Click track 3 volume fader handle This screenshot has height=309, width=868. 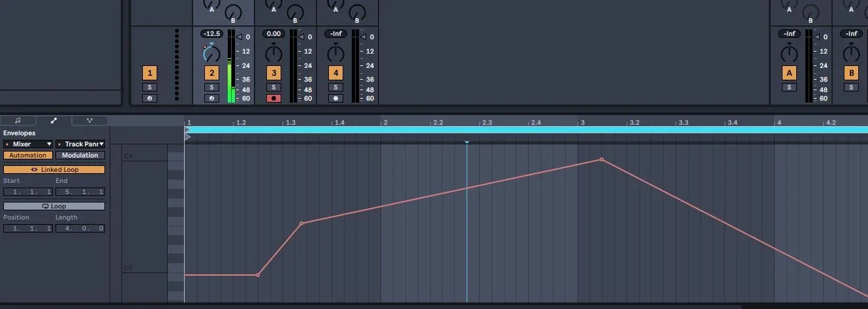pyautogui.click(x=301, y=37)
